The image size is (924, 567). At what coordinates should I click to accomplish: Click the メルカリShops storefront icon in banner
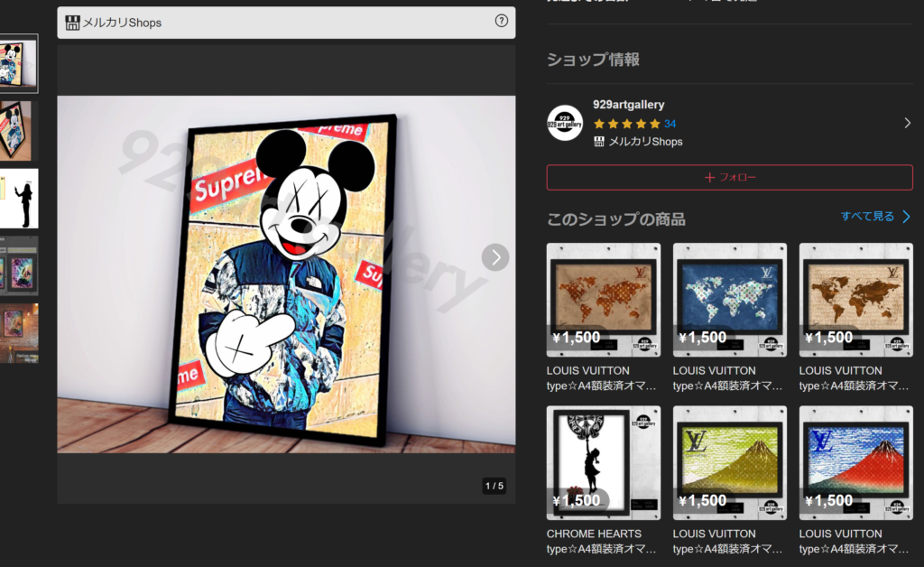pos(72,23)
